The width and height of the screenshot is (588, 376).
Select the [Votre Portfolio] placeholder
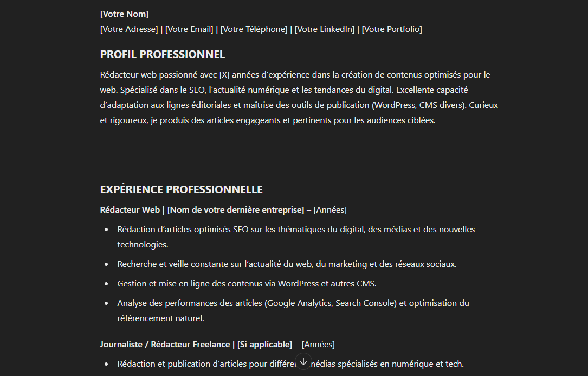tap(392, 29)
